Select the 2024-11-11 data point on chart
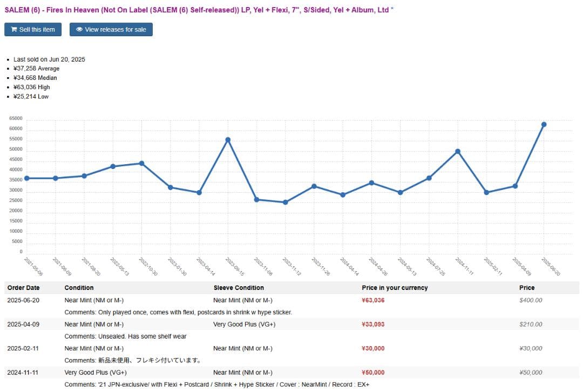Image resolution: width=583 pixels, height=392 pixels. [458, 151]
